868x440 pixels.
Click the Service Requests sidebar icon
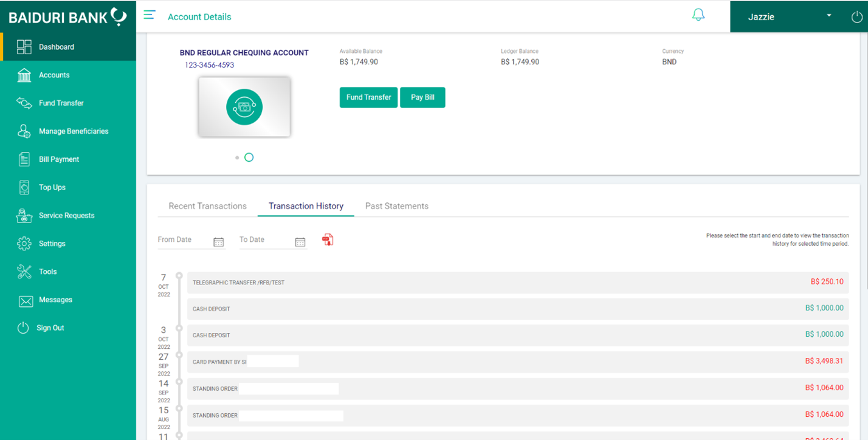click(x=23, y=215)
